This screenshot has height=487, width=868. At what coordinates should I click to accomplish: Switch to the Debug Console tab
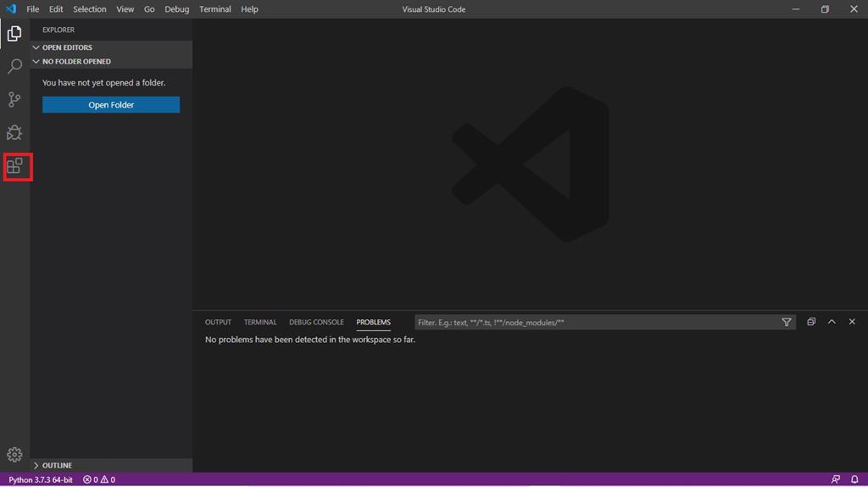[316, 322]
